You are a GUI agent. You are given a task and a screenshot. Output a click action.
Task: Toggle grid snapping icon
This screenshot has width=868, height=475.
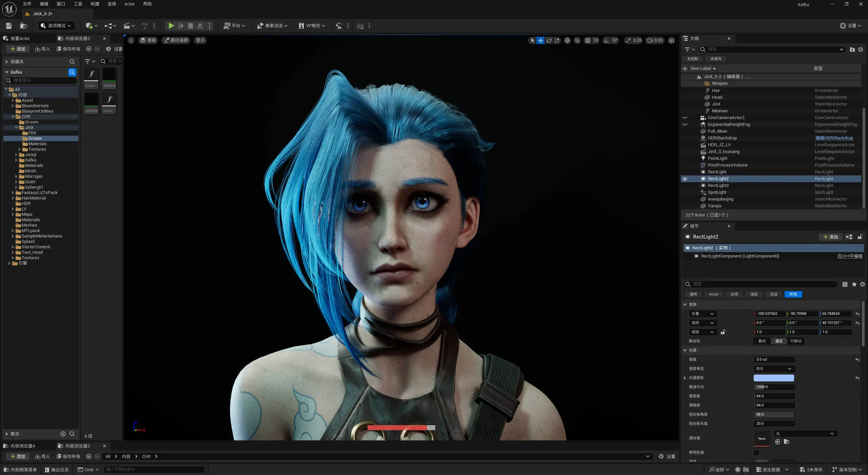click(x=588, y=40)
